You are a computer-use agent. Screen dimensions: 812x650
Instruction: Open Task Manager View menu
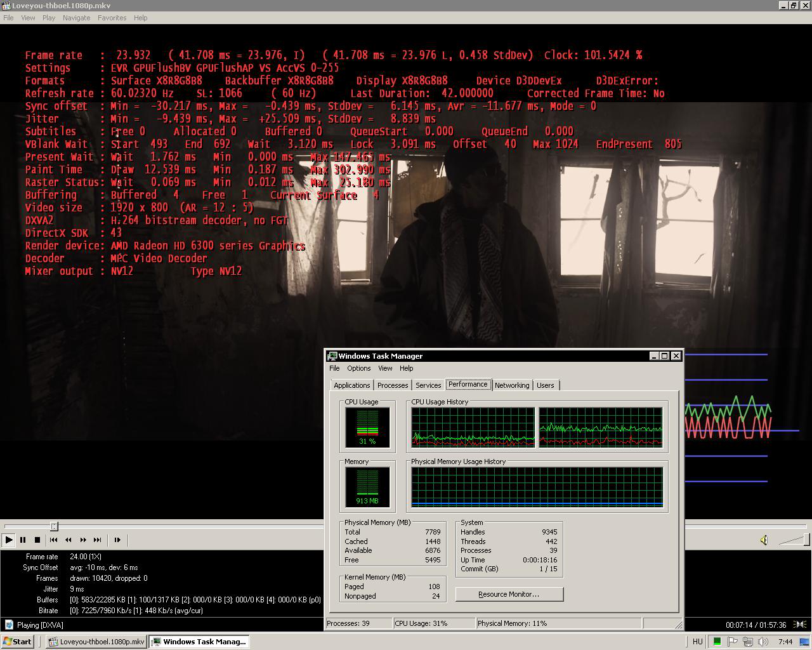point(385,368)
